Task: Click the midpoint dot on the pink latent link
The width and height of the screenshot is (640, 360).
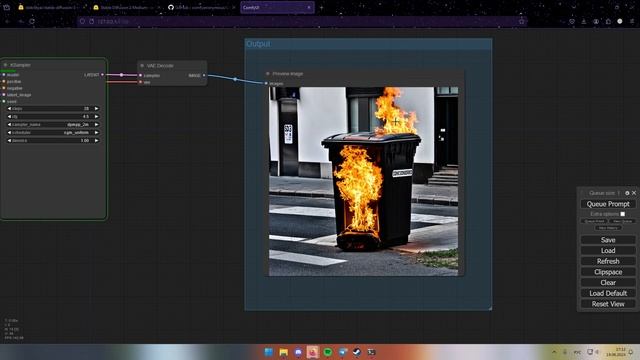Action: pos(121,75)
